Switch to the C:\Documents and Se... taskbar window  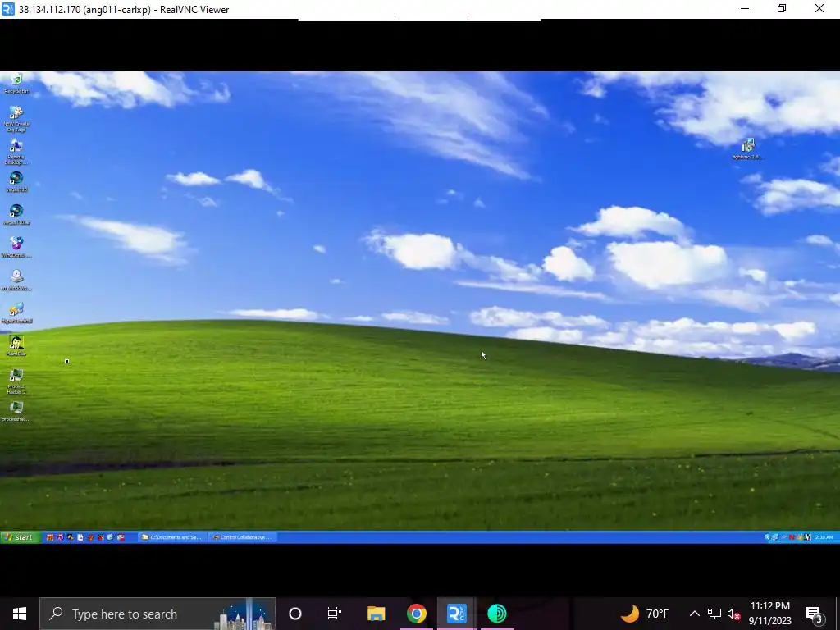[x=172, y=537]
